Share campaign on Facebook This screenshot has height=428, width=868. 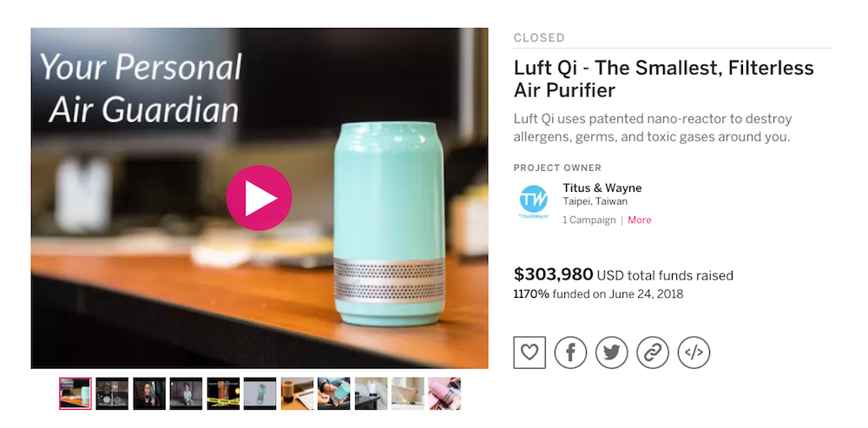(x=570, y=352)
